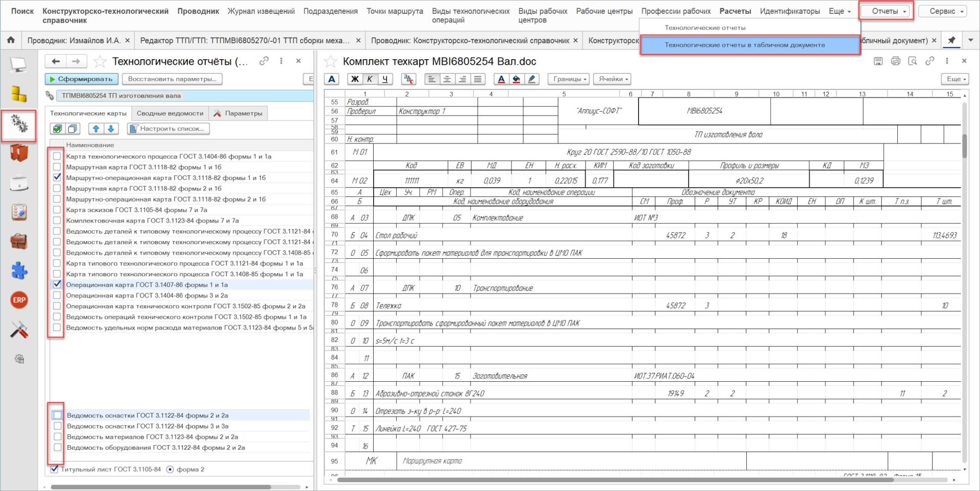This screenshot has height=491, width=980.
Task: Toggle bold Ж formatting
Action: tap(355, 79)
